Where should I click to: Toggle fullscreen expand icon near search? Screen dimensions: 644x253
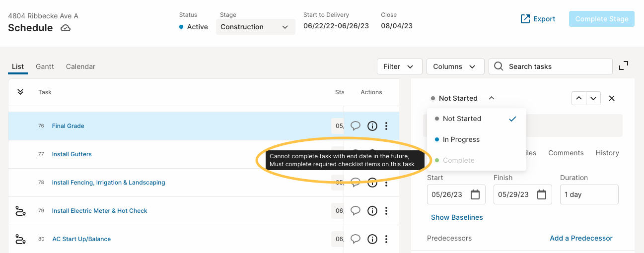624,66
